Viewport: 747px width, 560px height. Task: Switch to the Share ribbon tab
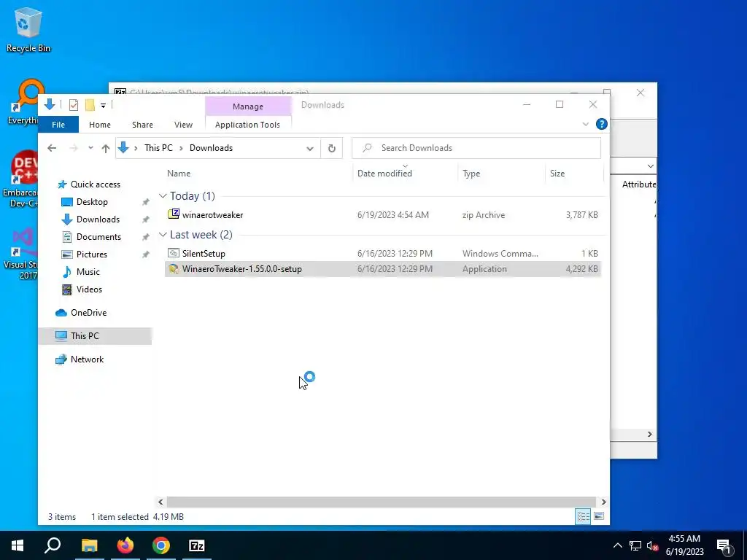142,125
